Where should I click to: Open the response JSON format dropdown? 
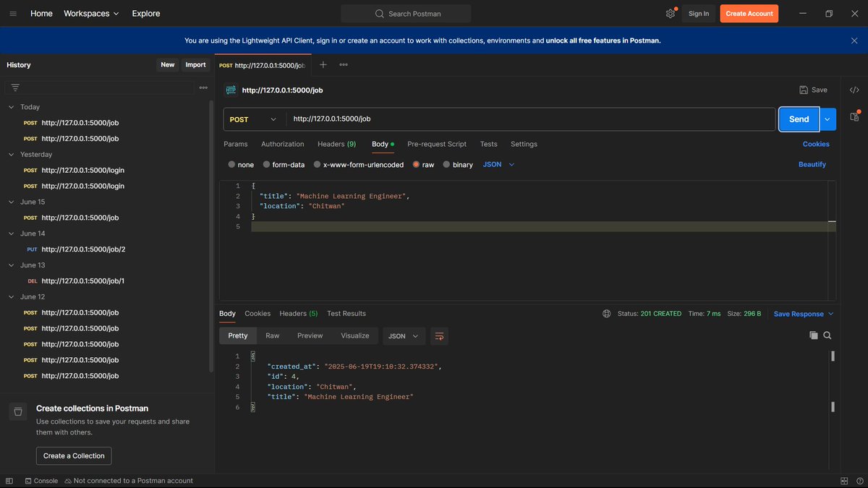404,335
